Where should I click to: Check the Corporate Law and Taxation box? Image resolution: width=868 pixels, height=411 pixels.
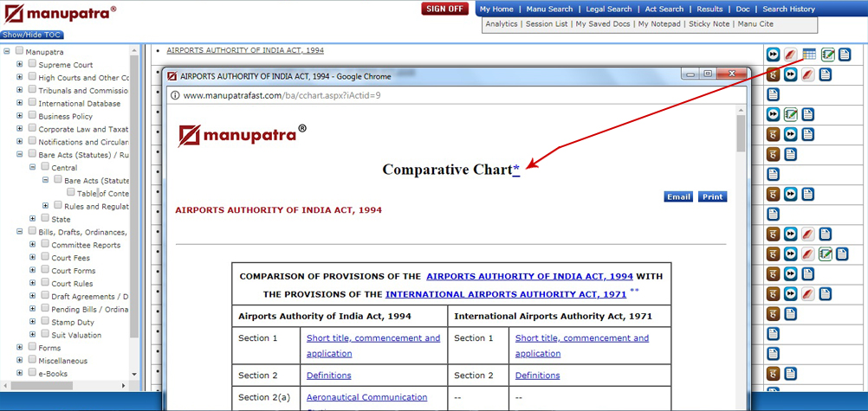tap(32, 128)
